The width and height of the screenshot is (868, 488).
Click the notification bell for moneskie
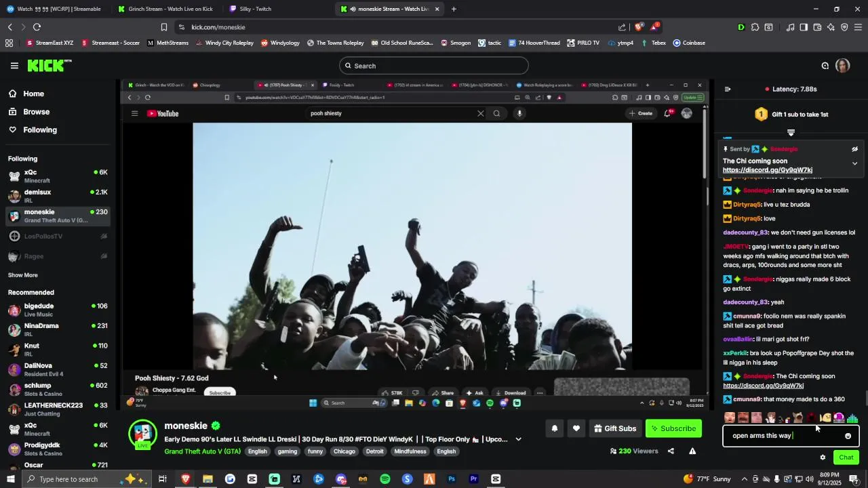coord(555,428)
